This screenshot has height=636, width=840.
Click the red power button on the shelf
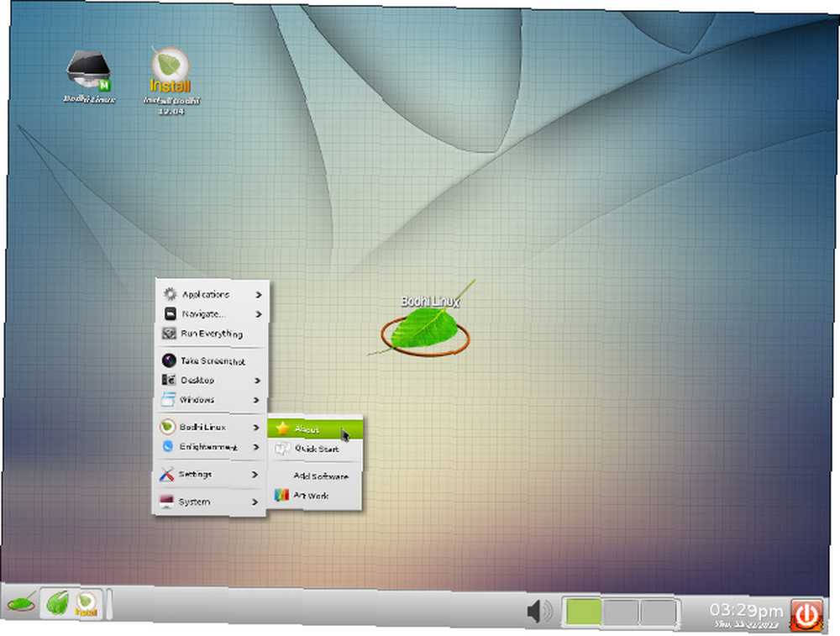click(x=806, y=616)
